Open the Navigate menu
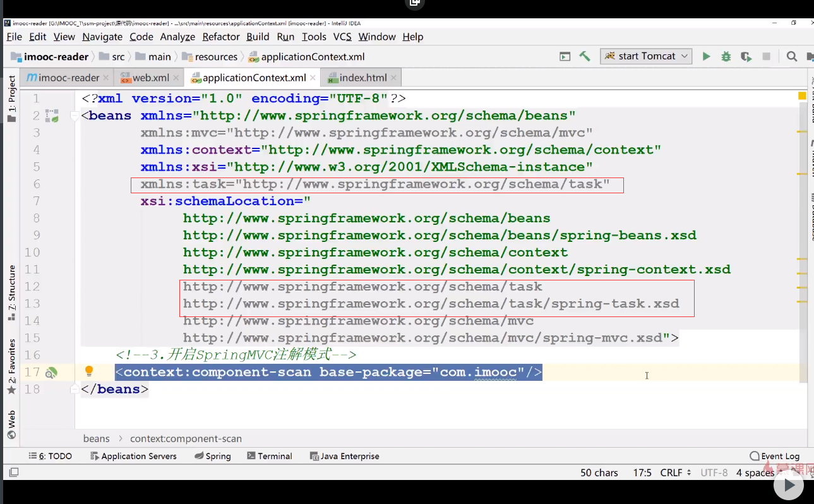The image size is (814, 504). pos(102,37)
